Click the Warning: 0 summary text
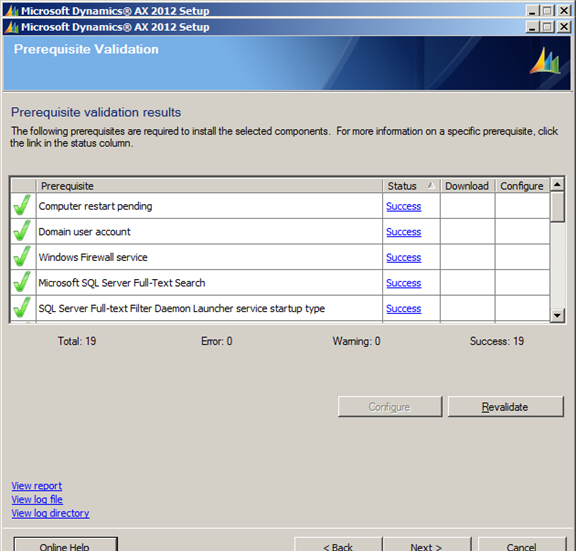576x551 pixels. click(356, 341)
